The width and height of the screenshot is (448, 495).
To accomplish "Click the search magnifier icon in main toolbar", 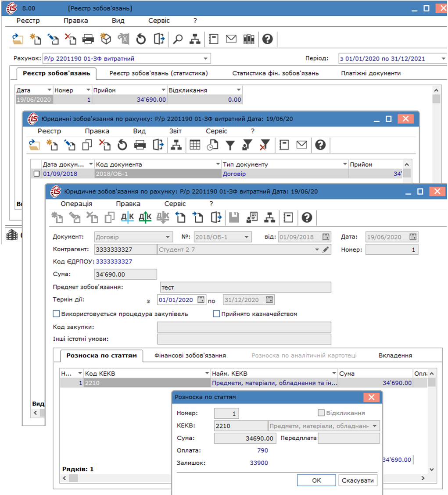I will tap(178, 39).
